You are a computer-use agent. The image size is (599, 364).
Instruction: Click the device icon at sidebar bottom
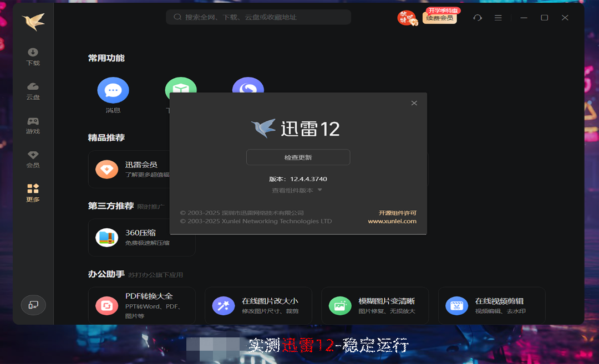coord(33,305)
